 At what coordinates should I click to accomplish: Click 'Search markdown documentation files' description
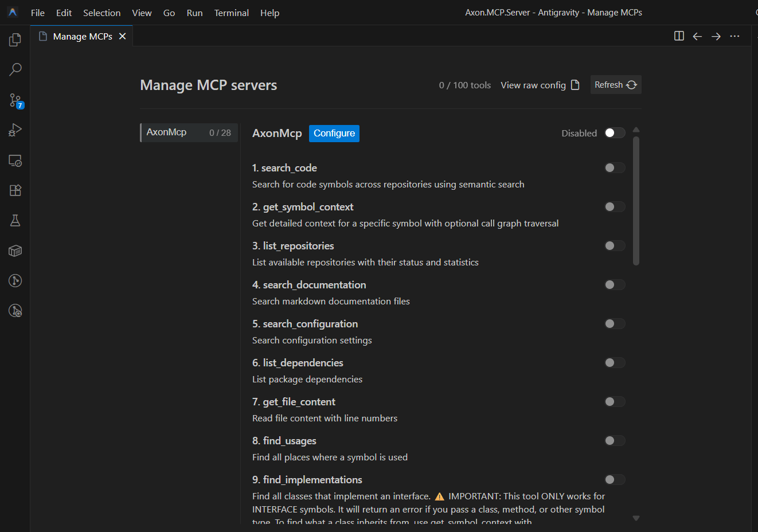[331, 302]
